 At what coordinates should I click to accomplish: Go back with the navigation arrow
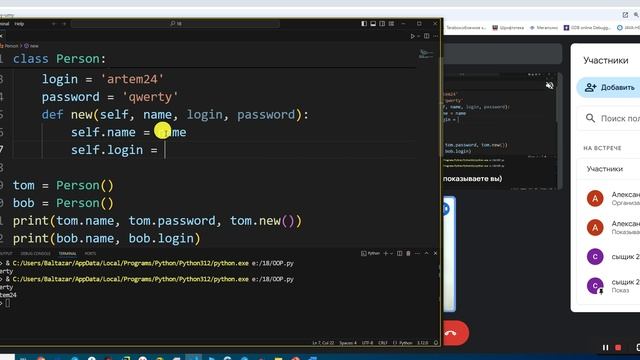(x=54, y=24)
